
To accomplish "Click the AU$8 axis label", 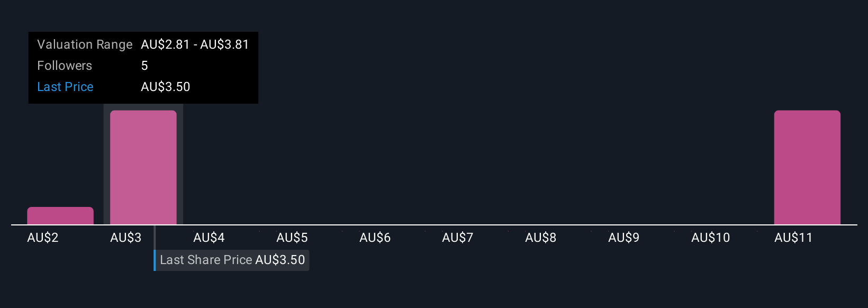I will [541, 238].
